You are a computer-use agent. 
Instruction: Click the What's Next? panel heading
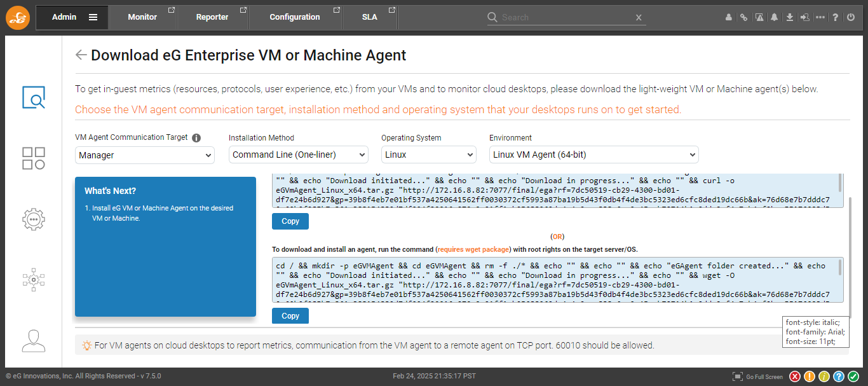click(x=110, y=191)
